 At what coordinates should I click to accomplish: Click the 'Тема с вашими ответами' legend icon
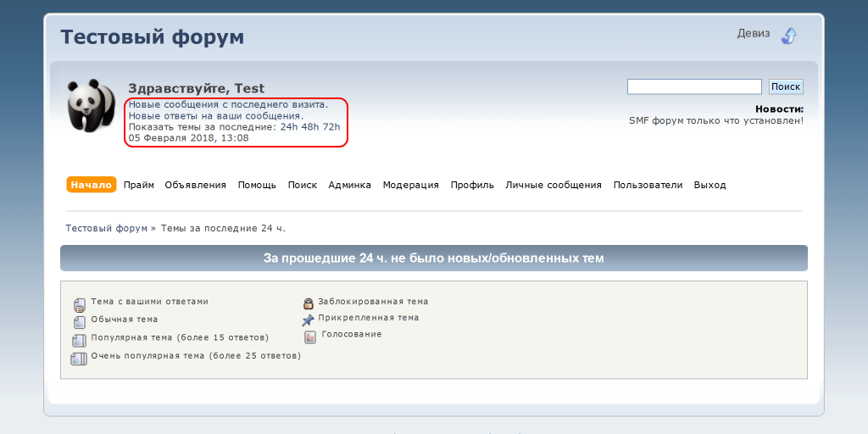79,304
